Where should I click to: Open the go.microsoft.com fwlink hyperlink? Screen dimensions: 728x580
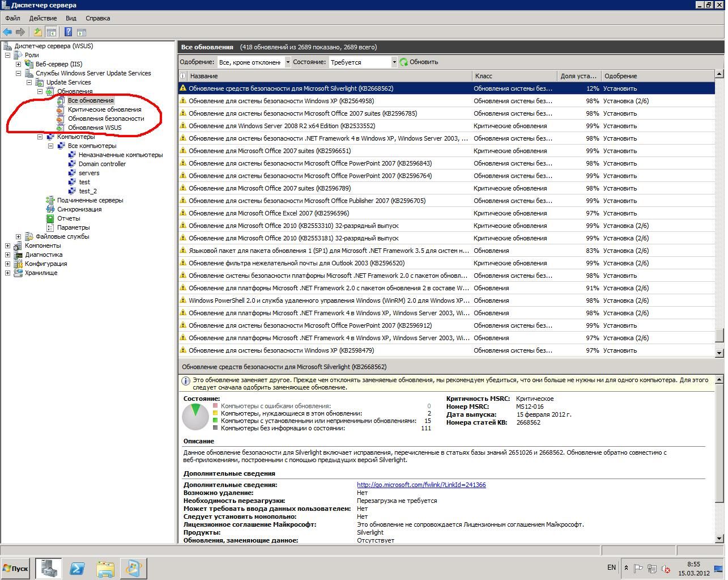click(421, 485)
